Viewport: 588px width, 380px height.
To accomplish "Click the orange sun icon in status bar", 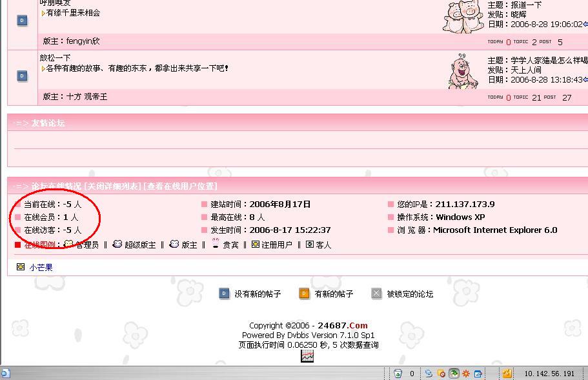I will pos(465,374).
